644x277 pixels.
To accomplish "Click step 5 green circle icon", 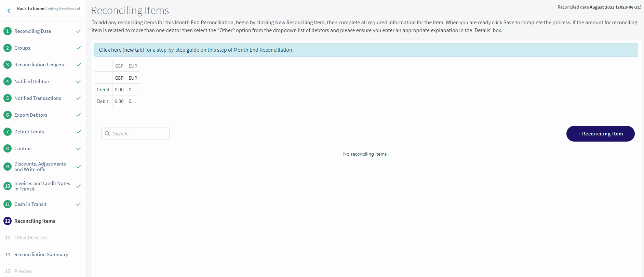I will pos(8,98).
